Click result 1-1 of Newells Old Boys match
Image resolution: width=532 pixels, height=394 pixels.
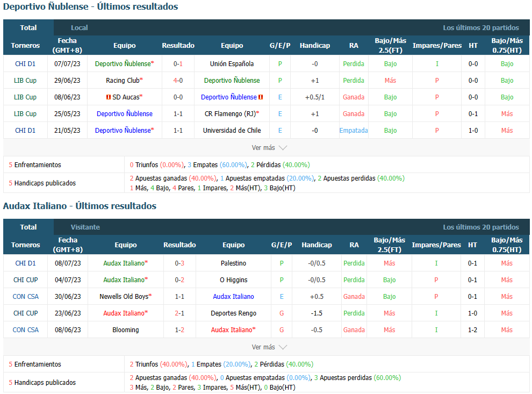coord(179,296)
